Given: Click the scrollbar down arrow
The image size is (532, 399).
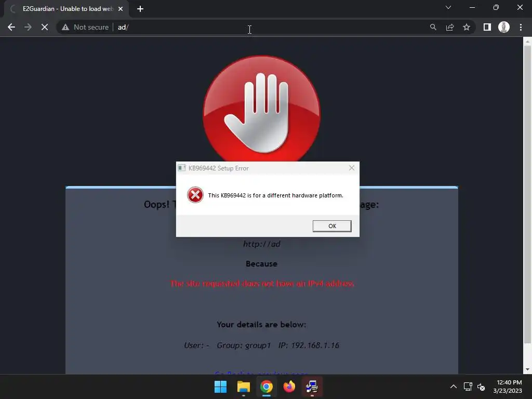Looking at the screenshot, I should (527, 369).
